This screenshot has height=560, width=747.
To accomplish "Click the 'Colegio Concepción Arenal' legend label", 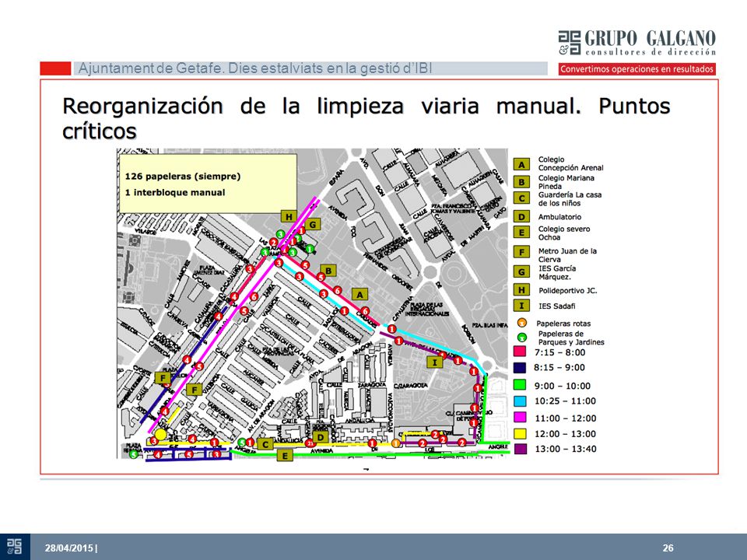I will tap(570, 164).
